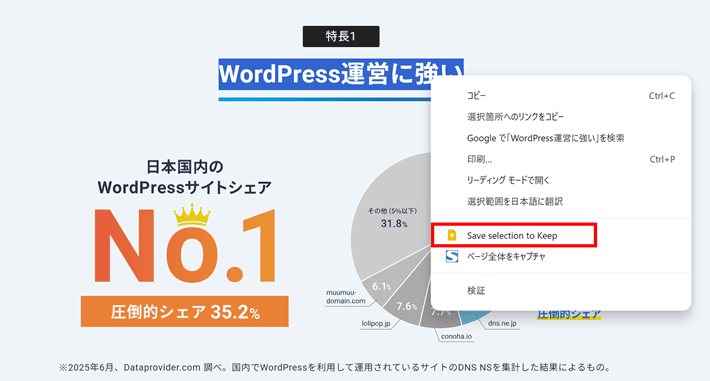Open page in リーディング モードで開く
The image size is (710, 381).
pos(561,180)
